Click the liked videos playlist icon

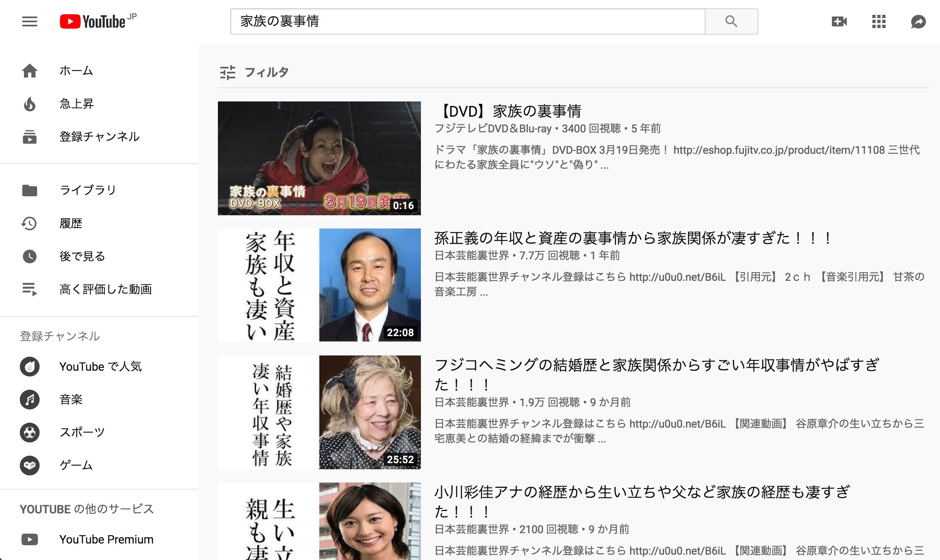click(x=30, y=289)
